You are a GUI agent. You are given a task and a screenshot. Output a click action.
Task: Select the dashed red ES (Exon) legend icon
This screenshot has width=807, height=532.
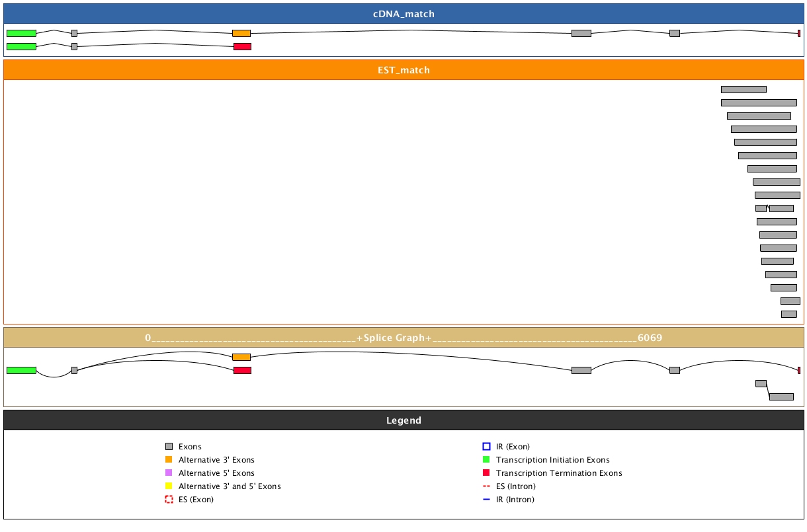169,500
